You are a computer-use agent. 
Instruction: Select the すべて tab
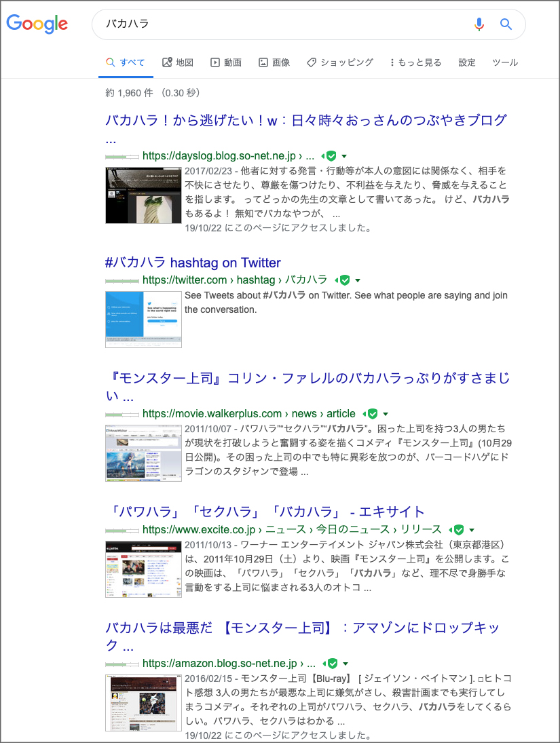(x=126, y=62)
